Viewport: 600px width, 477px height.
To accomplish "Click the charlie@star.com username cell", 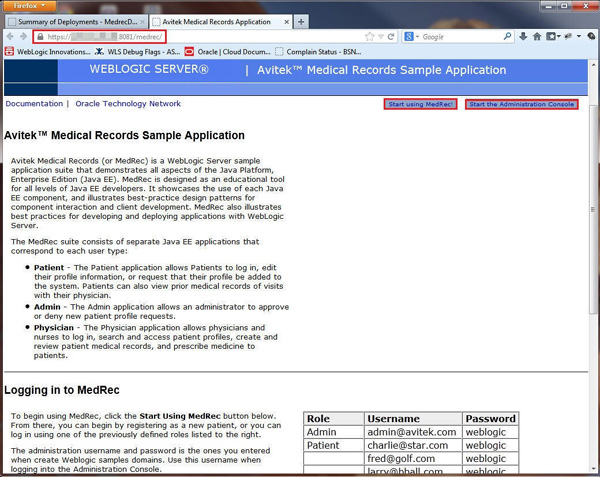I will click(412, 445).
